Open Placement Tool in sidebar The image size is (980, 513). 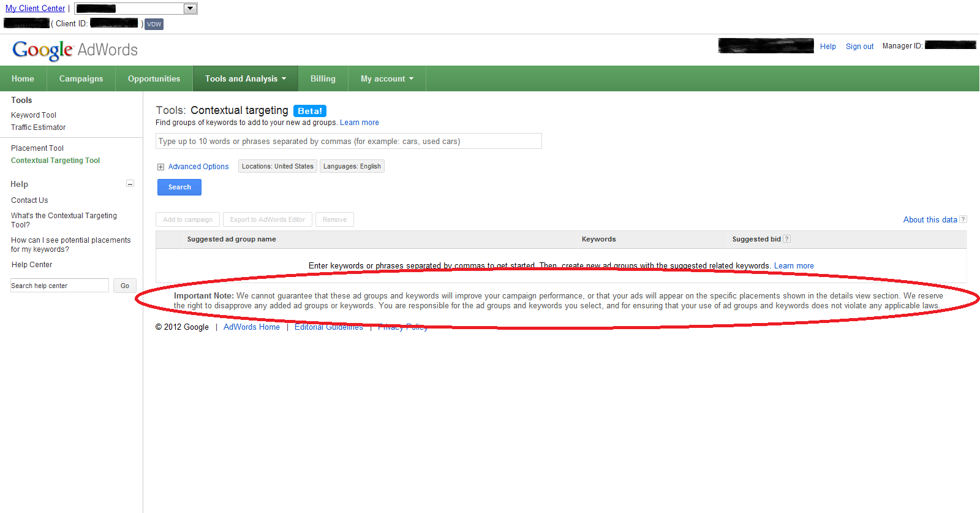(37, 148)
